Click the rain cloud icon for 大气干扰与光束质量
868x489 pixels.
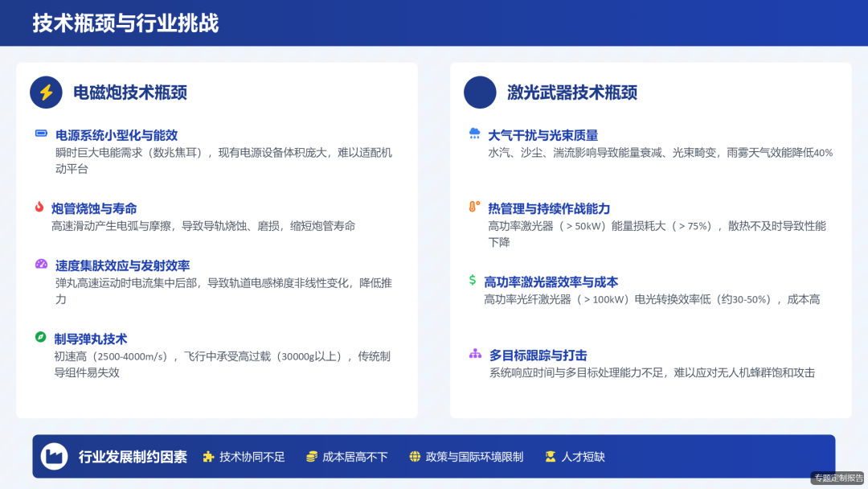coord(473,134)
